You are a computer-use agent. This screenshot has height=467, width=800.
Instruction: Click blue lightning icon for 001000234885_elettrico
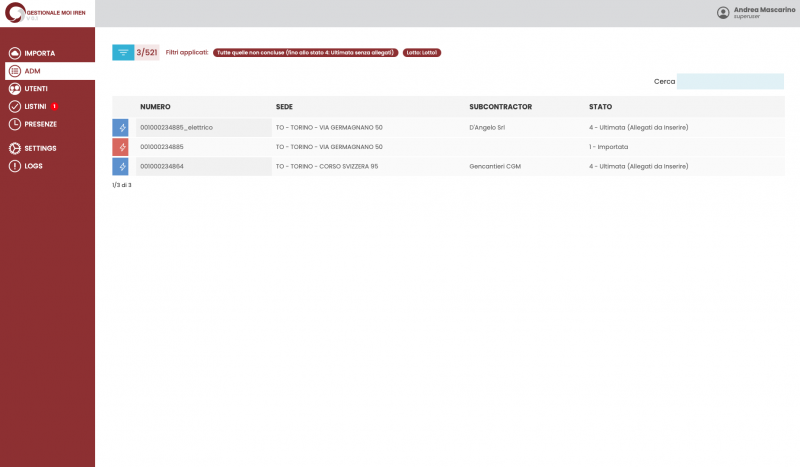tap(121, 128)
